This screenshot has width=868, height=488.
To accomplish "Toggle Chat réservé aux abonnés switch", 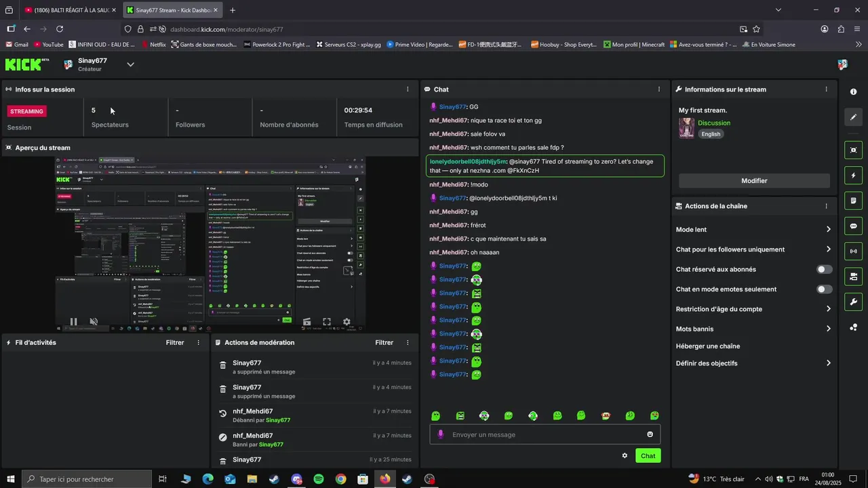I will (x=824, y=269).
